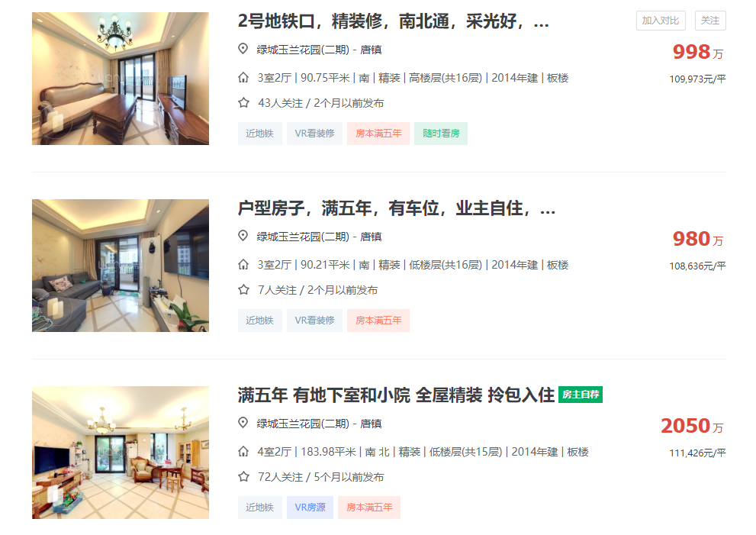
Task: Click house icon beside 90.75平米 details
Action: (x=243, y=77)
